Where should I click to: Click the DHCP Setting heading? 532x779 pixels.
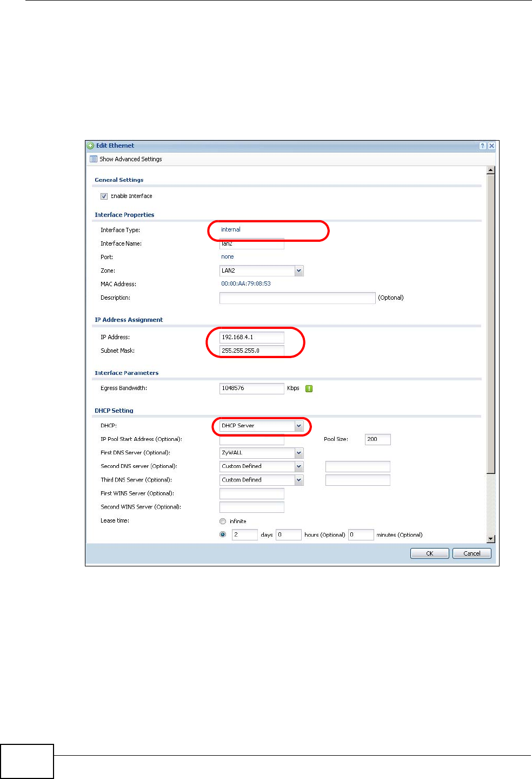114,411
